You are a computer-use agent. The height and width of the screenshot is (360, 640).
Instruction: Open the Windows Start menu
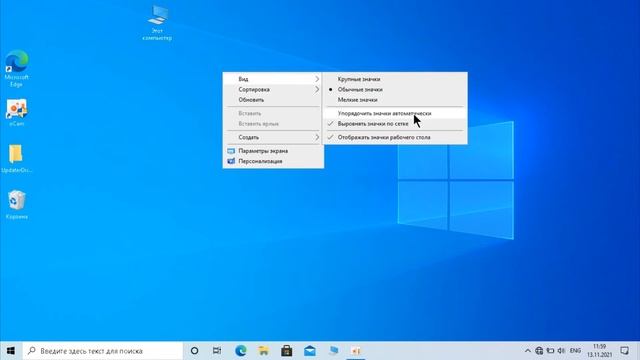(11, 351)
